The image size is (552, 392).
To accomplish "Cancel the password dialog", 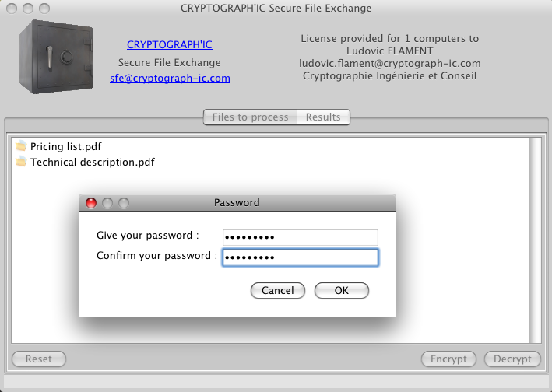I will 278,291.
